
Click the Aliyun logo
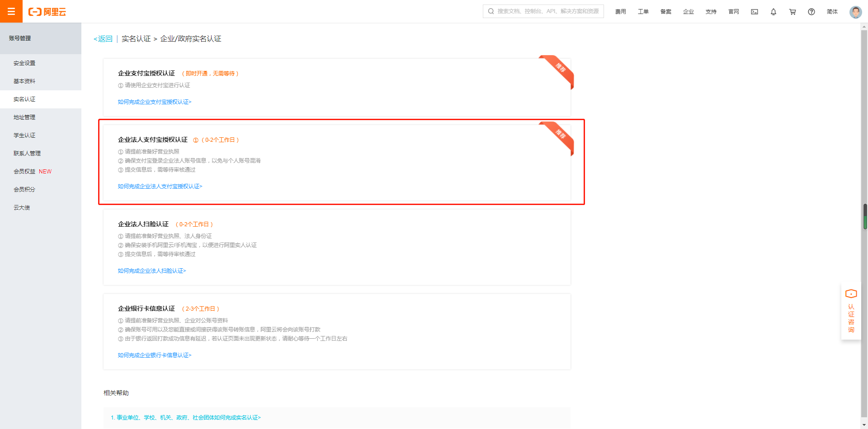tap(47, 12)
